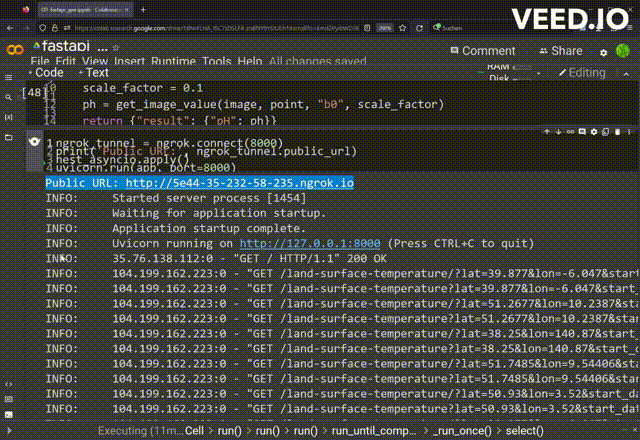Stop the running cell with the stop button
The height and width of the screenshot is (440, 640).
pos(34,141)
